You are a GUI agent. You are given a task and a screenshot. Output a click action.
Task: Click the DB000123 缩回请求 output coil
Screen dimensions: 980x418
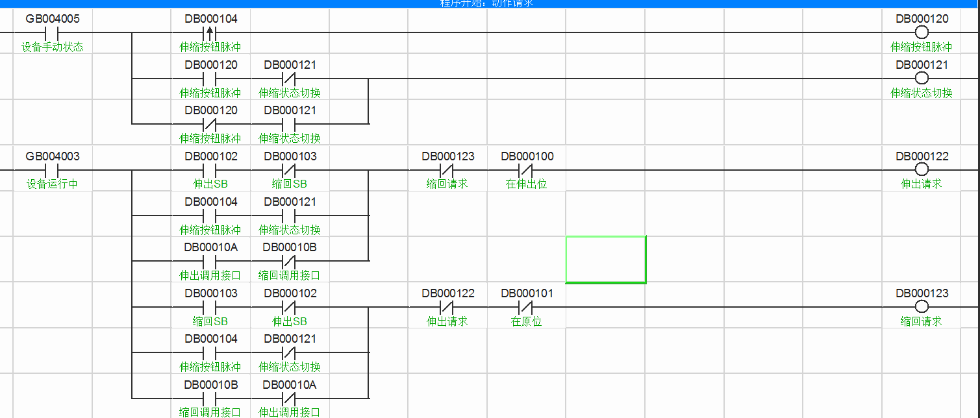921,308
